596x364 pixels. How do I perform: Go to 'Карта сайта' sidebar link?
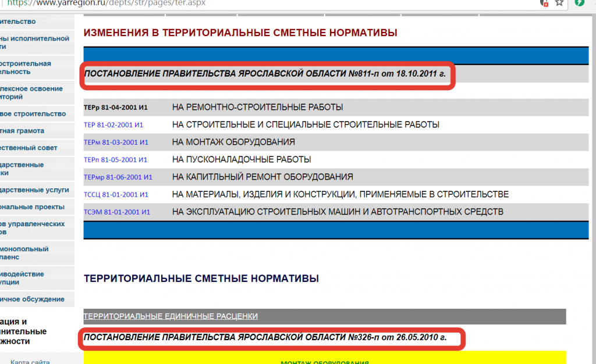(x=30, y=362)
